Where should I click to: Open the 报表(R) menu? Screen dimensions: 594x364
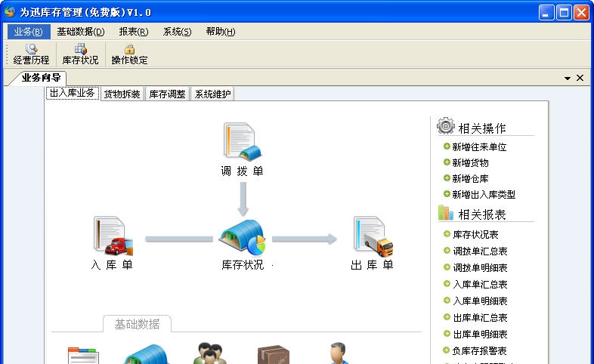[x=134, y=32]
